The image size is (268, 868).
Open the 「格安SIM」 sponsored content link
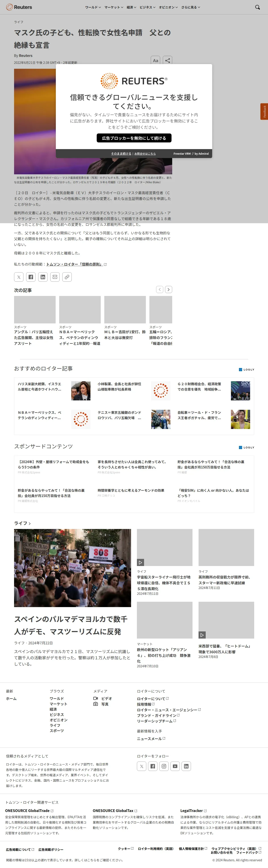tap(213, 493)
